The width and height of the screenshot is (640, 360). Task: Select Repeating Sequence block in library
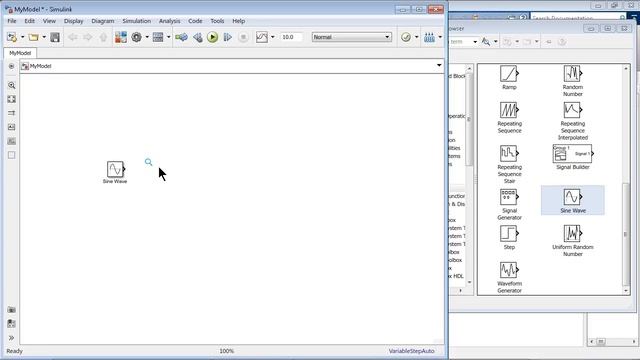point(509,118)
